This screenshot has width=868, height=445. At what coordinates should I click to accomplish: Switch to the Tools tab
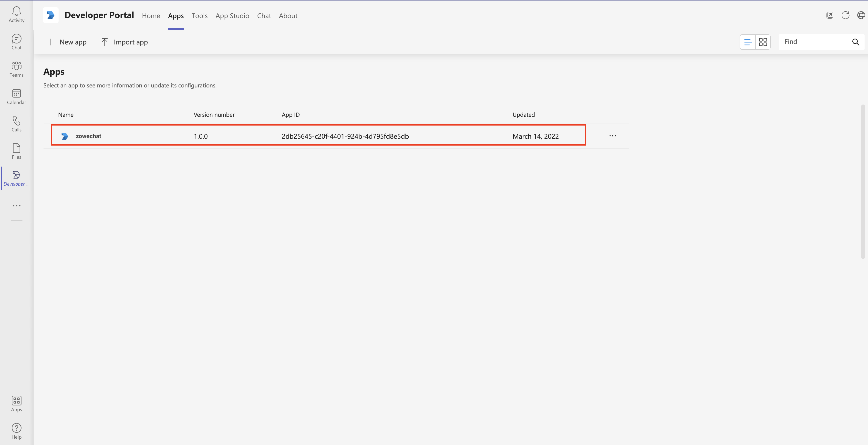point(199,16)
